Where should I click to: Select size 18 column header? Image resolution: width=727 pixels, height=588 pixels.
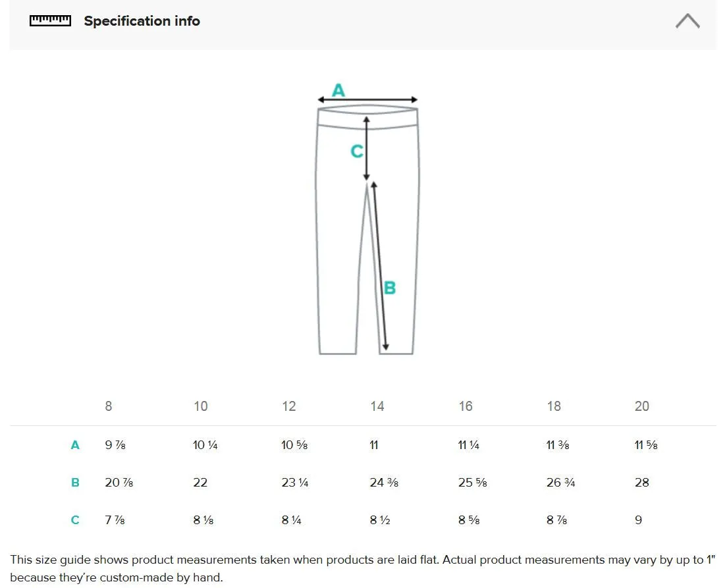[x=554, y=406]
